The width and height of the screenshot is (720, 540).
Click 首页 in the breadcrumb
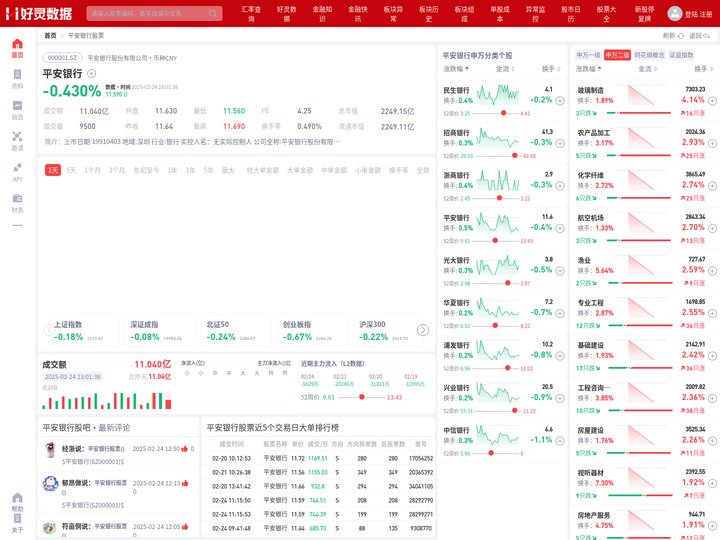tap(51, 35)
